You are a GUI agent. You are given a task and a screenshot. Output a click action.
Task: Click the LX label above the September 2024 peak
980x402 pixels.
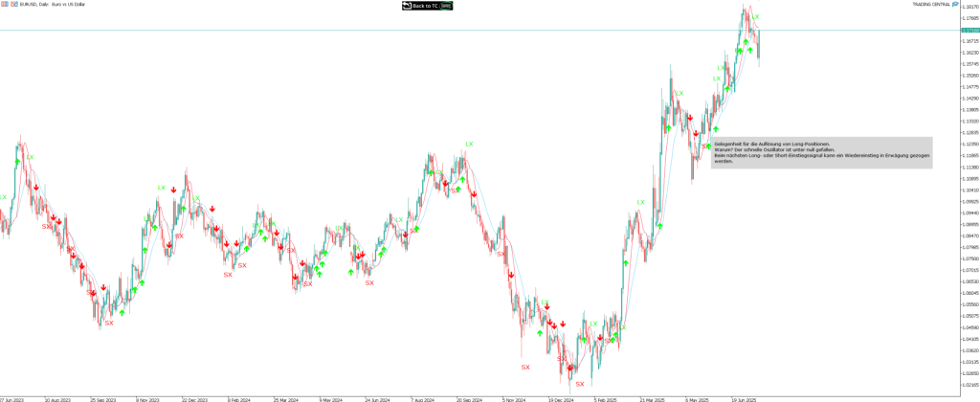tap(469, 144)
